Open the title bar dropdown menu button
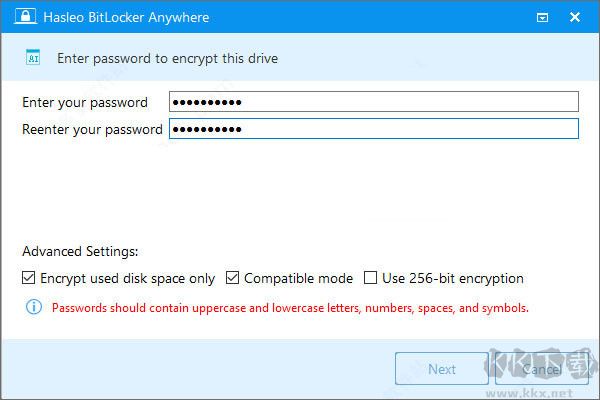The width and height of the screenshot is (600, 400). click(x=542, y=17)
